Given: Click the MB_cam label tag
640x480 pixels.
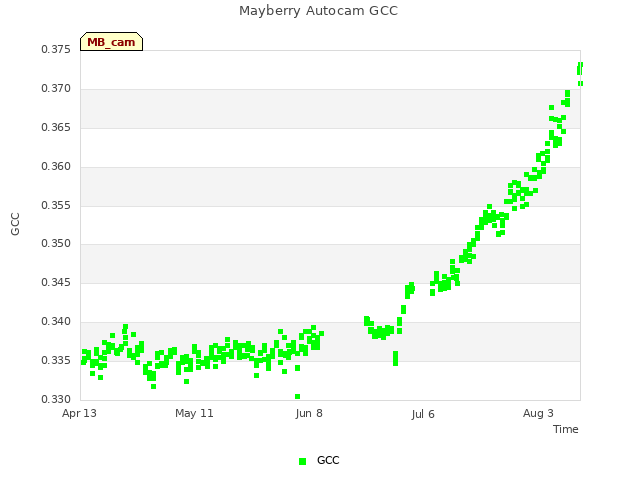Looking at the screenshot, I should click(x=111, y=42).
